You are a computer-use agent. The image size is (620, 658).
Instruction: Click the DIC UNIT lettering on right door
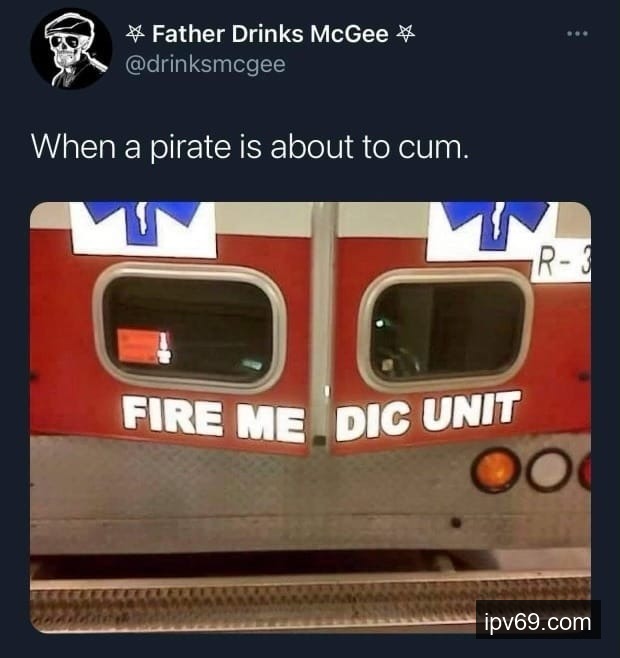coord(427,415)
